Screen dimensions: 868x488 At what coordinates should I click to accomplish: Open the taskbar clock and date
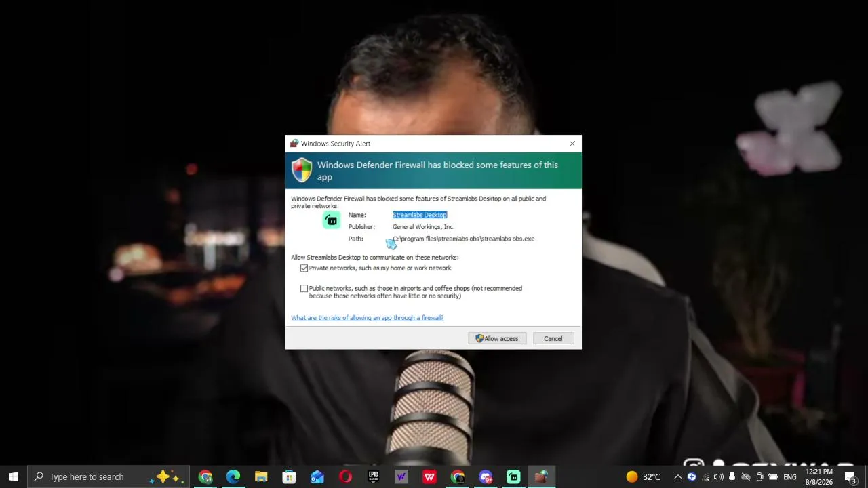819,476
